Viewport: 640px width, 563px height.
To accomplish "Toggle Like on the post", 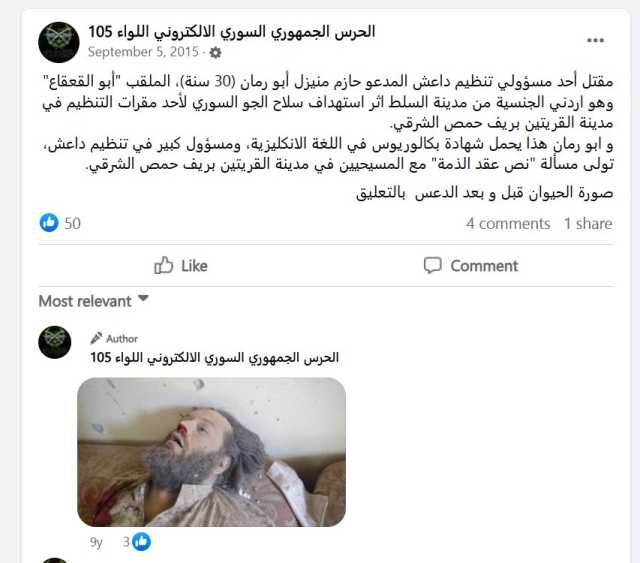I will click(181, 265).
